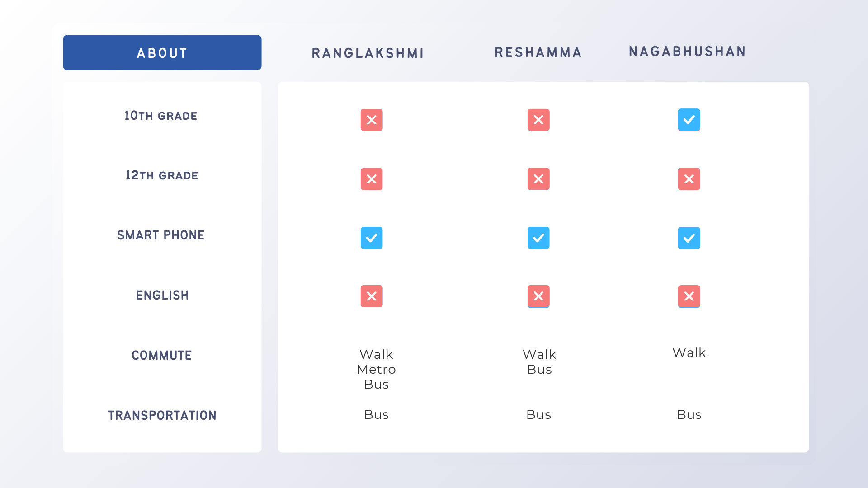Screen dimensions: 868x488
Task: Toggle Ranglakshmi's smart phone checkbox
Action: click(x=372, y=238)
